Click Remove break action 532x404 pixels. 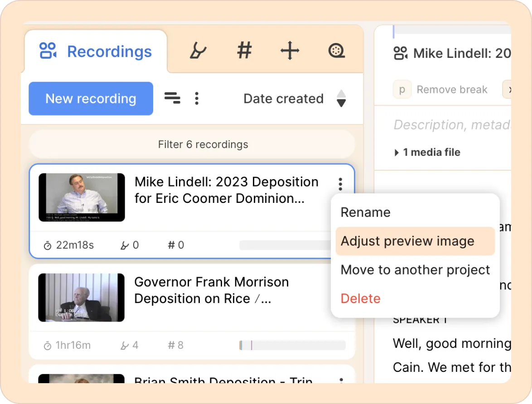click(452, 90)
